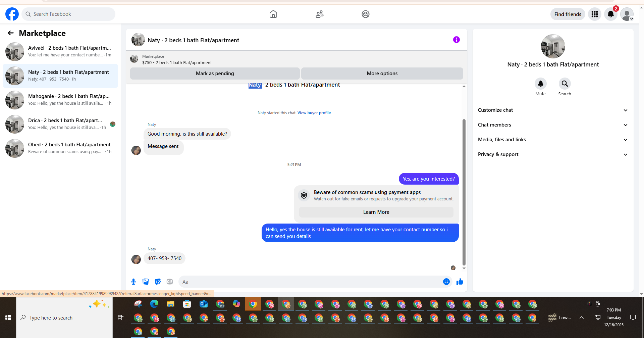
Task: Go back using the Marketplace arrow
Action: coord(11,33)
